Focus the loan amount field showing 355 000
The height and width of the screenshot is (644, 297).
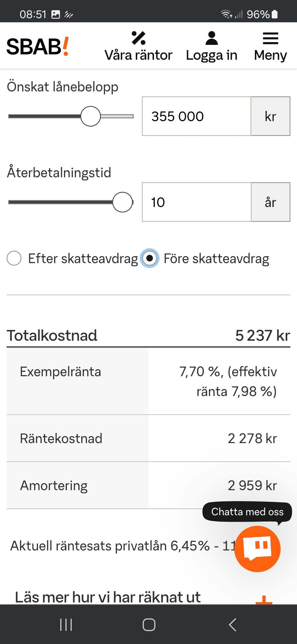click(197, 116)
